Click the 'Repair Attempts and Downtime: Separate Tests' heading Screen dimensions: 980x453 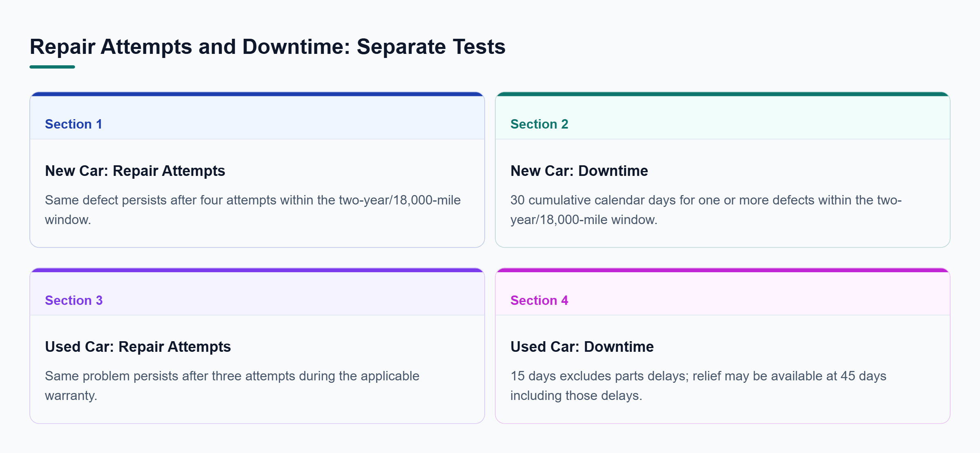point(267,47)
